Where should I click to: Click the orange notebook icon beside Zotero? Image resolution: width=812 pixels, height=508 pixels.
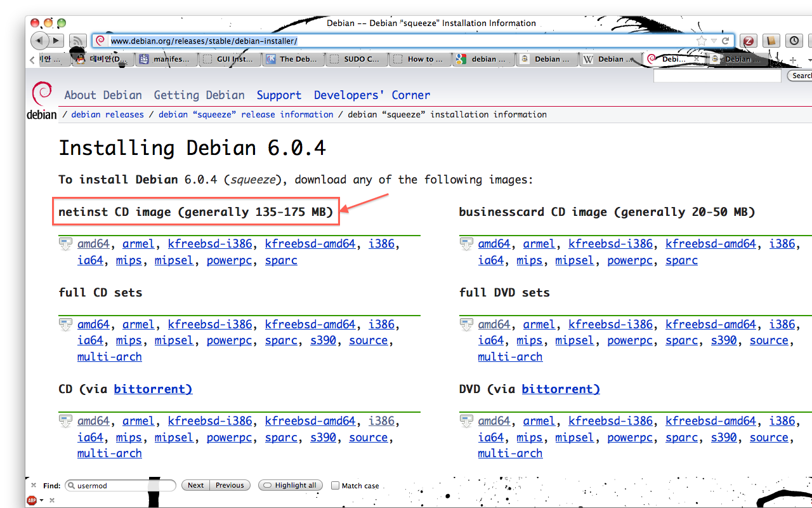click(770, 40)
